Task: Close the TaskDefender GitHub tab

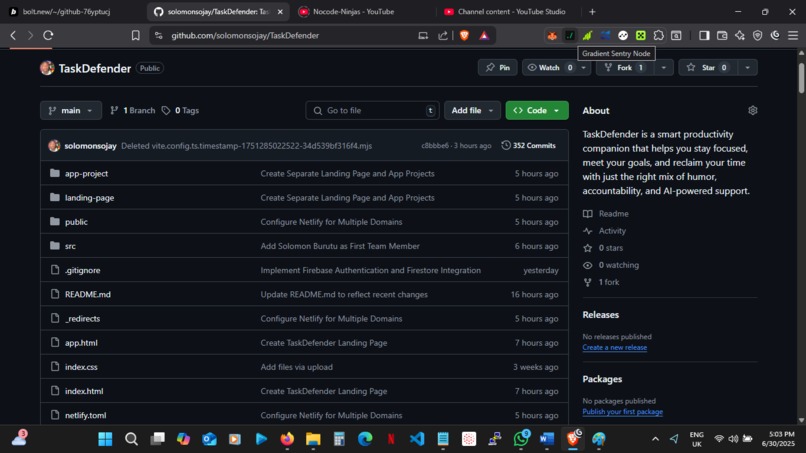Action: [280, 11]
